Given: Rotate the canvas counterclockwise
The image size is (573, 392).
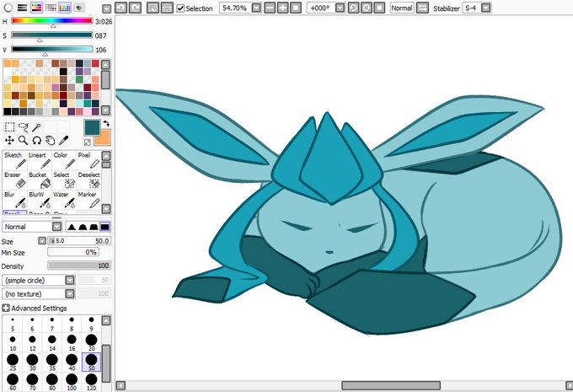Looking at the screenshot, I should [x=353, y=8].
